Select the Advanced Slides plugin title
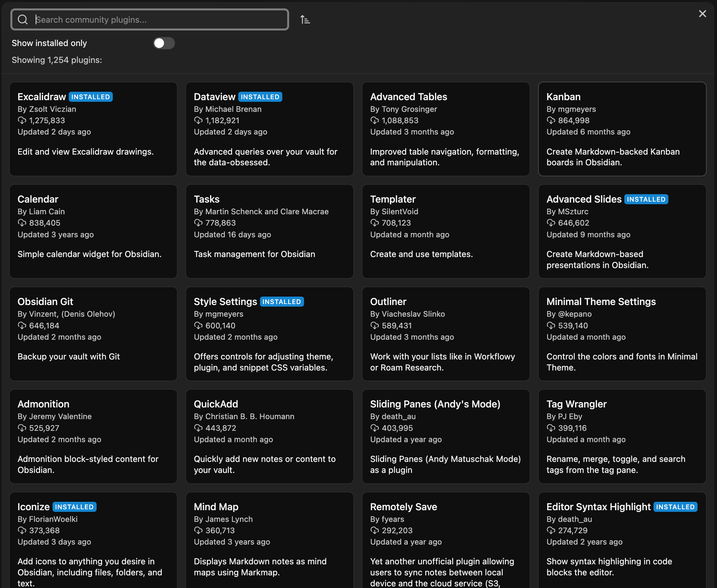This screenshot has width=717, height=588. (x=584, y=199)
